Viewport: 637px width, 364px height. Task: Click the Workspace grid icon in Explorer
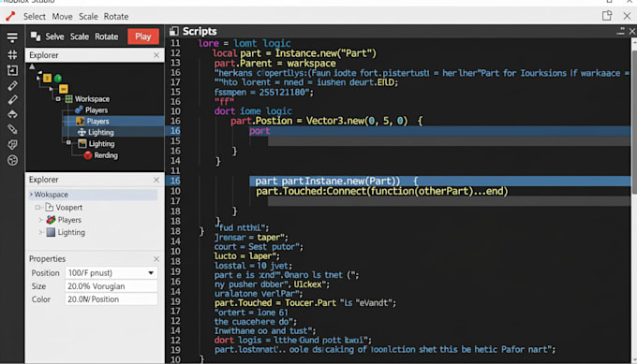click(68, 99)
